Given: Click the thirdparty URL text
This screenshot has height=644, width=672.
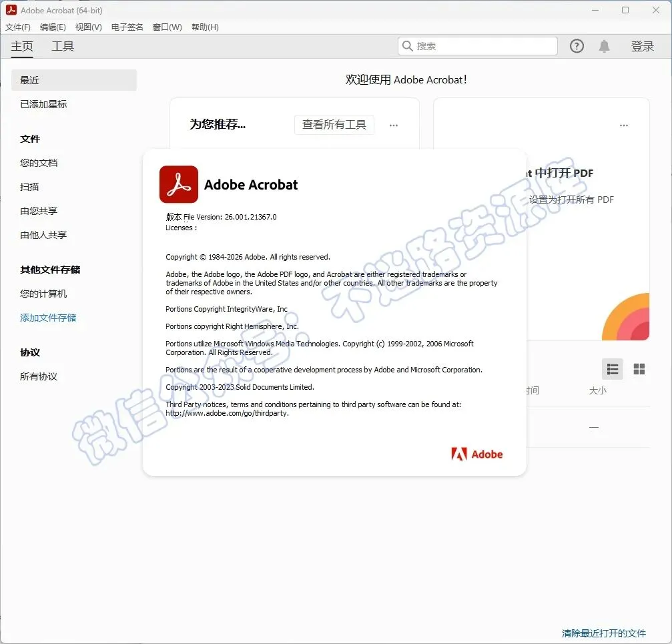Looking at the screenshot, I should (x=227, y=413).
